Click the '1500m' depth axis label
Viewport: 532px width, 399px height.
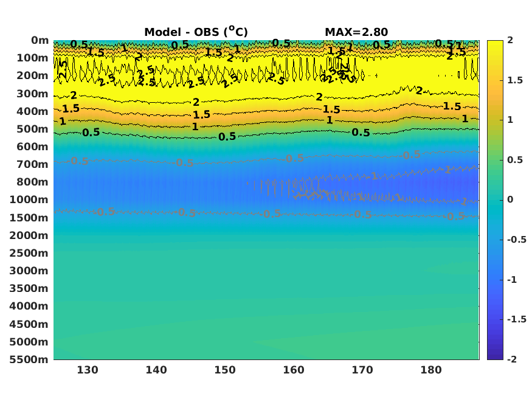(x=29, y=218)
